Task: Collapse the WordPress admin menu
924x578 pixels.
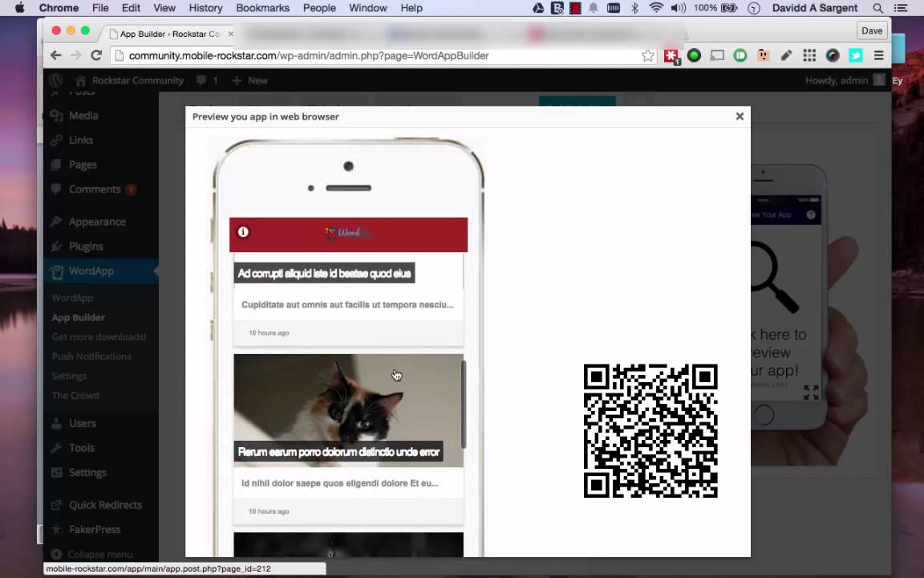Action: (92, 555)
